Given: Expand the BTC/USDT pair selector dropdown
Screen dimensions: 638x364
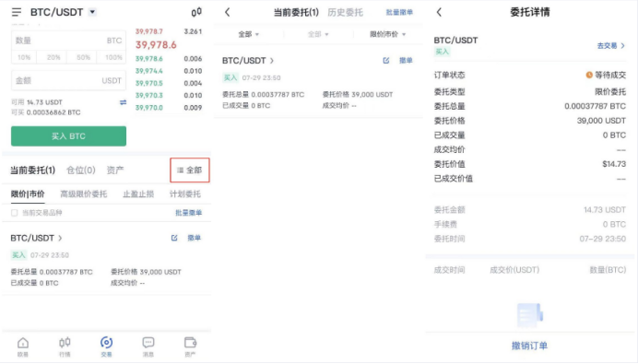Looking at the screenshot, I should 93,12.
